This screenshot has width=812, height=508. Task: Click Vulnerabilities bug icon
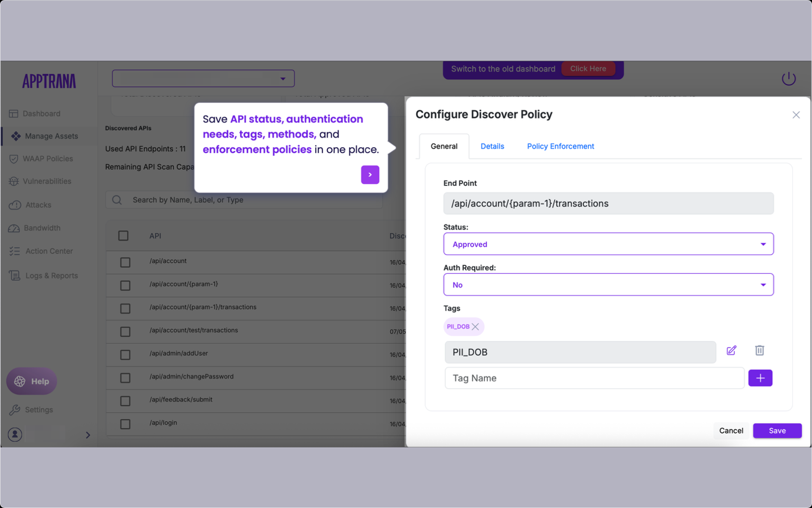[14, 181]
